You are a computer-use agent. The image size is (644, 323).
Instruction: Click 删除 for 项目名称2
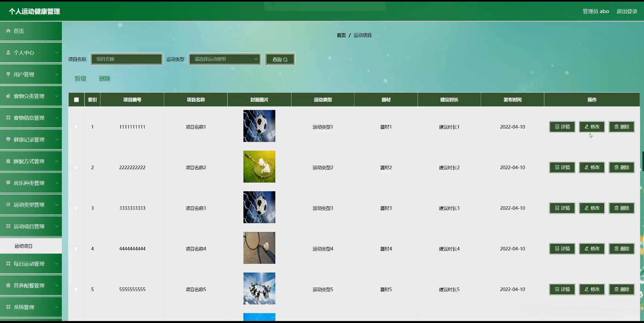pos(622,168)
